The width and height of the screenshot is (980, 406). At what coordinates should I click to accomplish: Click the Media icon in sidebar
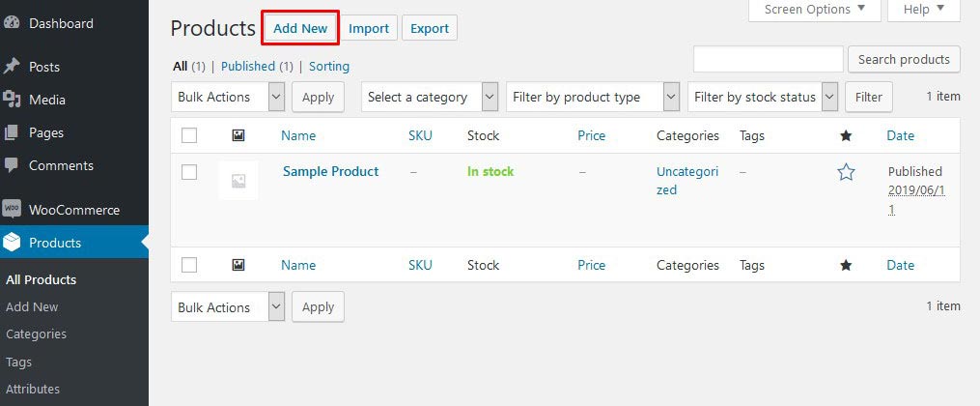[x=12, y=100]
